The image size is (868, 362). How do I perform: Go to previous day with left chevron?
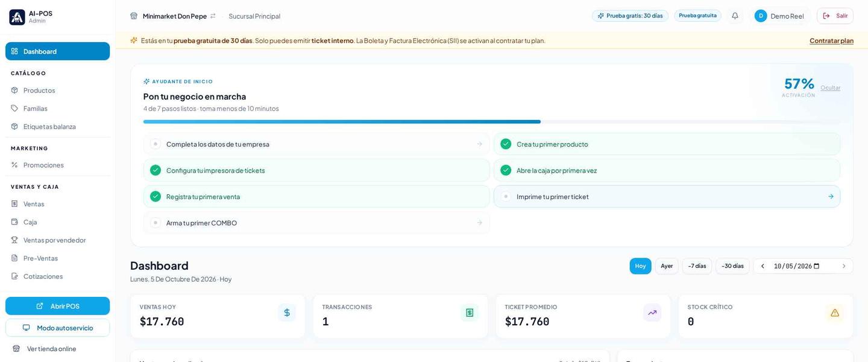763,266
